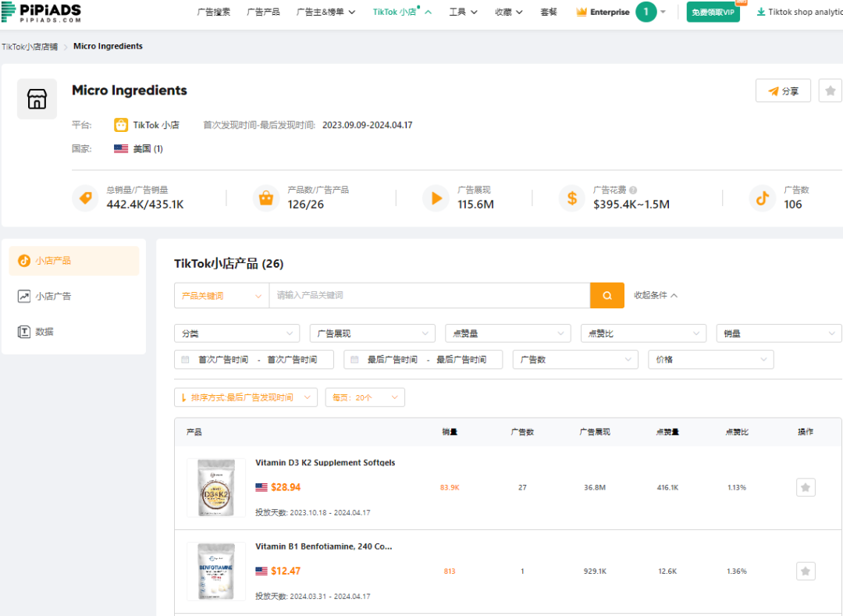Open the Vitamin B1 Benfotiamine product thumbnail
This screenshot has height=616, width=843.
pos(216,571)
